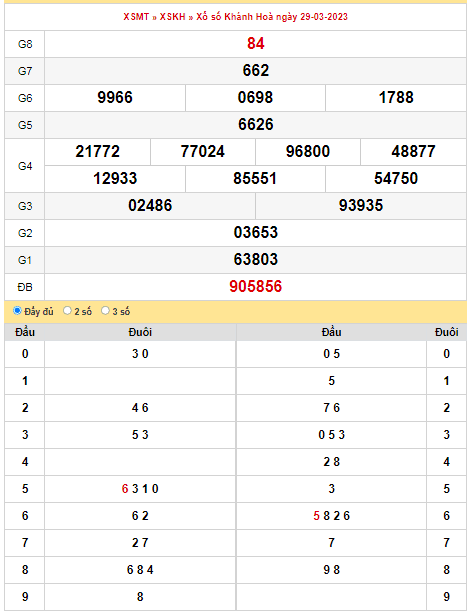473x614 pixels.
Task: Click the G3 number 93935
Action: coord(361,206)
